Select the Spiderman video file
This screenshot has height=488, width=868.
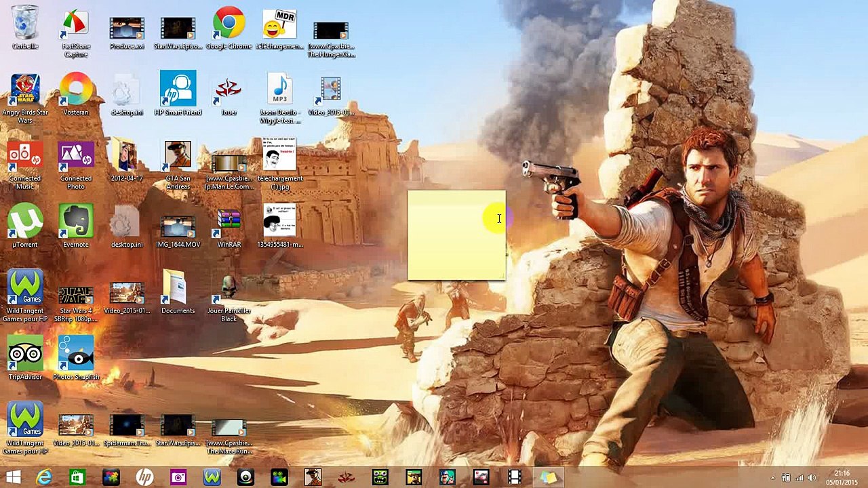coord(127,430)
